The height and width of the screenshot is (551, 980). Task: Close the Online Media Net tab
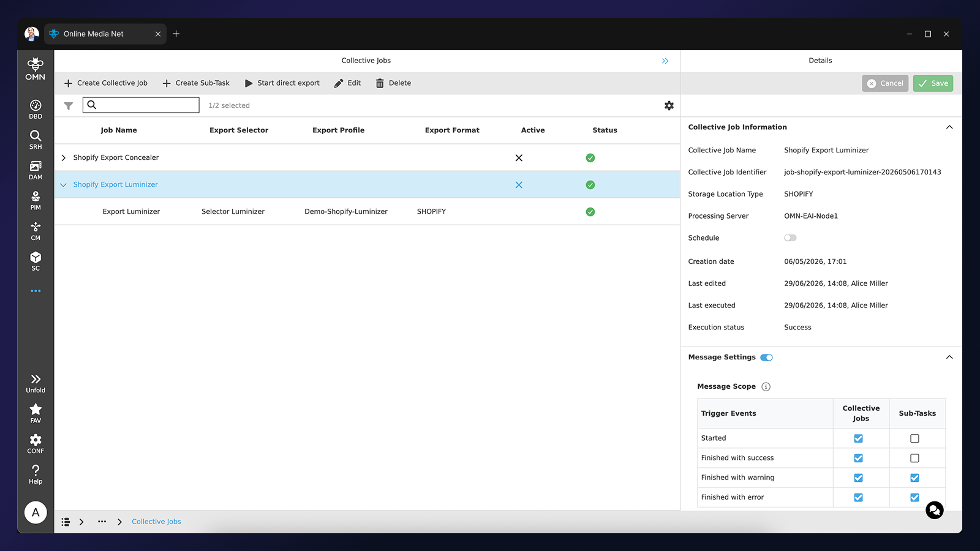click(x=158, y=34)
